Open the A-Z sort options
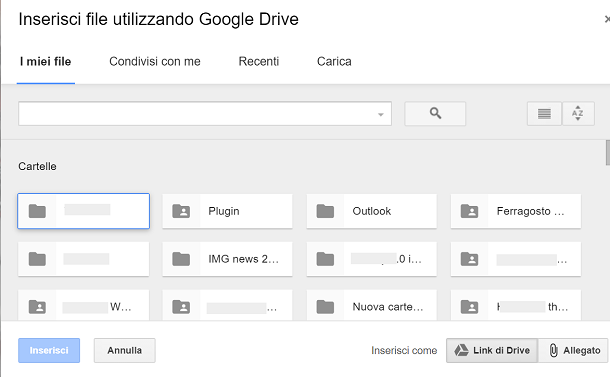 click(578, 114)
